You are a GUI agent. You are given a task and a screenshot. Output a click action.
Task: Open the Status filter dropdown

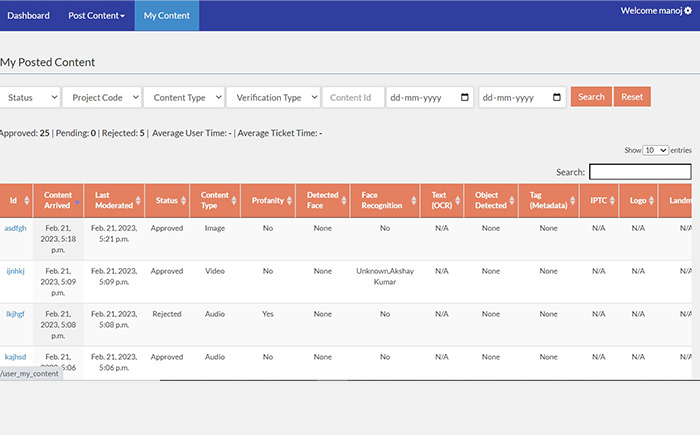pyautogui.click(x=30, y=97)
